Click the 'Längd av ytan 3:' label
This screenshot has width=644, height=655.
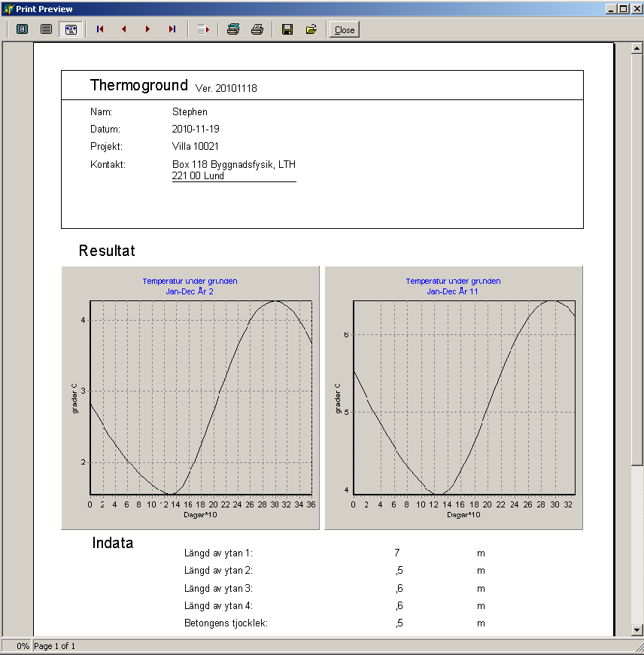pyautogui.click(x=218, y=588)
